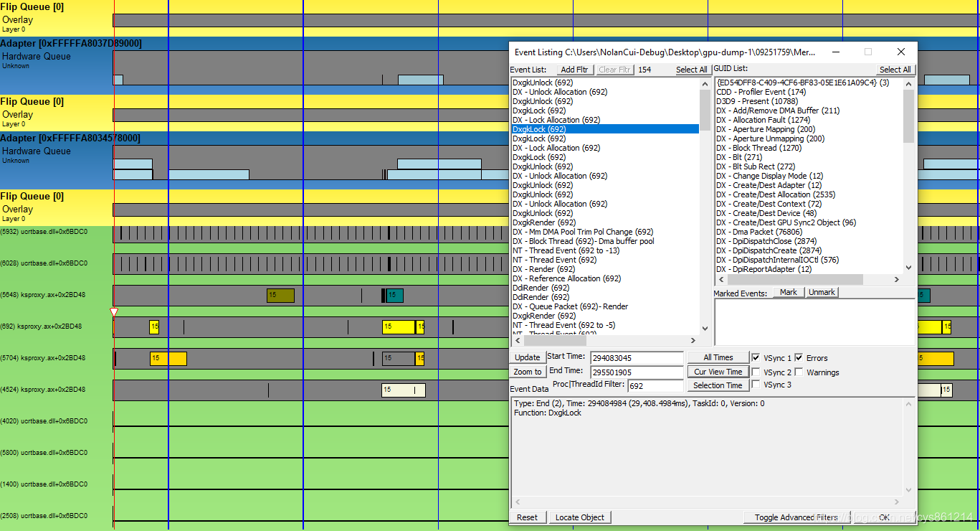Screen dimensions: 980x531
Task: Select NT - Thread Event (692 to -13)
Action: pyautogui.click(x=566, y=250)
